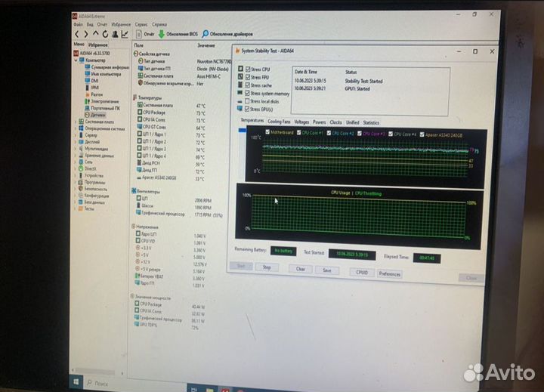The width and height of the screenshot is (544, 392).
Task: Select DMI item in the tree
Action: click(x=91, y=81)
